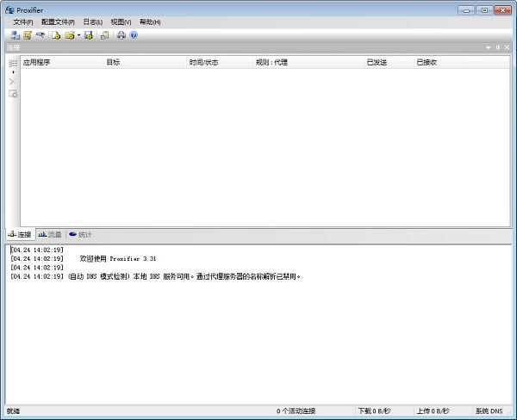Click the first log timestamp [04.24 14:02:19]
517x420 pixels.
click(37, 250)
